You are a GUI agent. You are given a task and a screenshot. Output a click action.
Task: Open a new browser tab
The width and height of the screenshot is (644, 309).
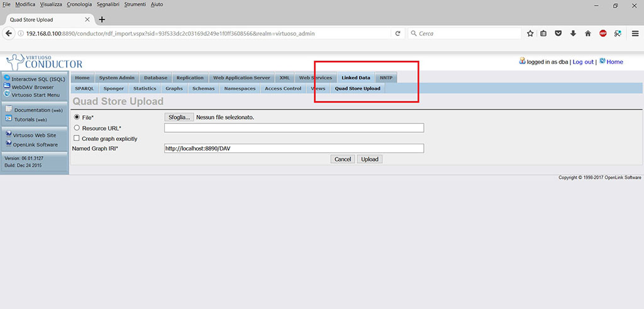(x=103, y=20)
